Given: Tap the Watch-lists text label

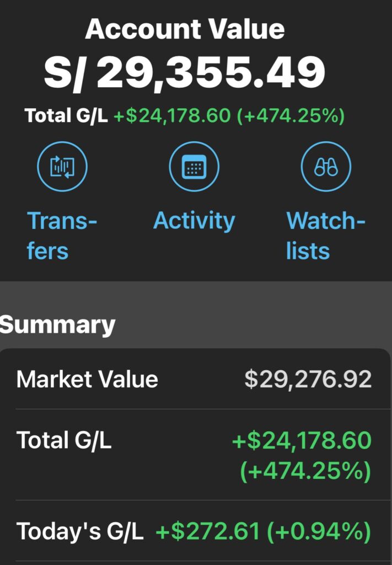Looking at the screenshot, I should pos(326,236).
